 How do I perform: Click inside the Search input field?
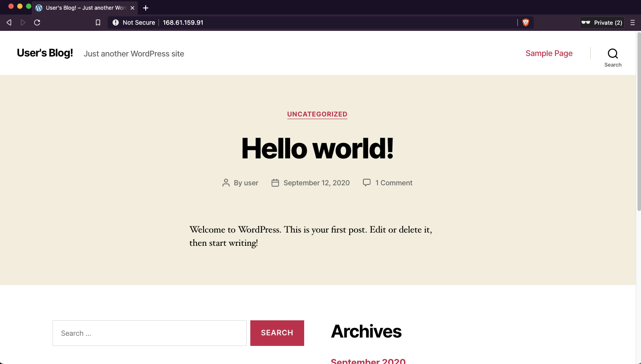tap(149, 333)
